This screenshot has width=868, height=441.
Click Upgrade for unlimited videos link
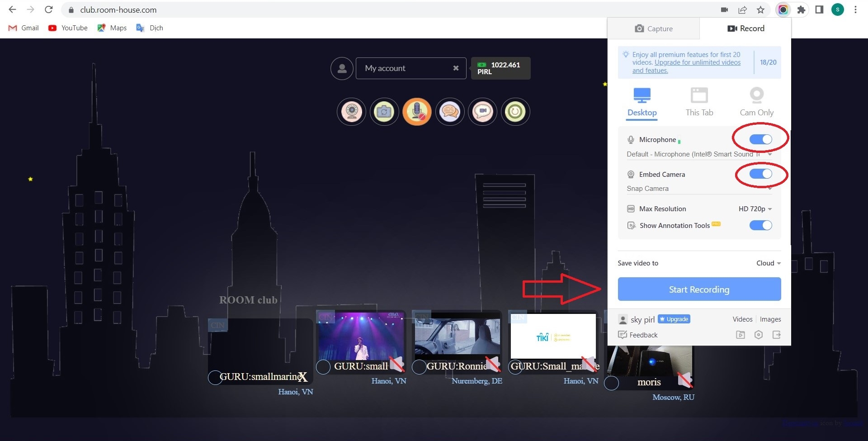[697, 62]
